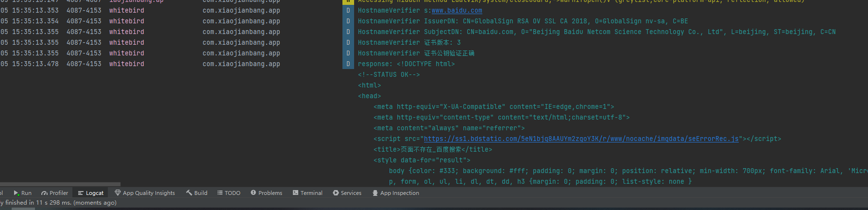The width and height of the screenshot is (868, 210).
Task: Select the Logcat tool window tab
Action: 90,193
